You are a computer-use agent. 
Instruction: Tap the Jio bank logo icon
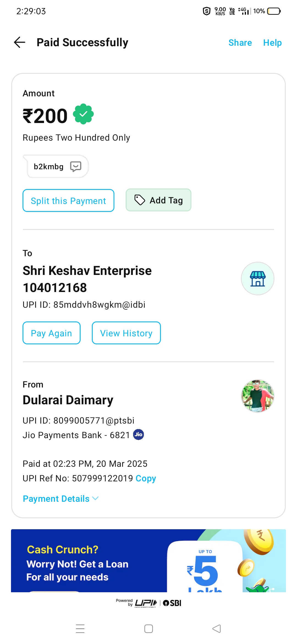[138, 435]
